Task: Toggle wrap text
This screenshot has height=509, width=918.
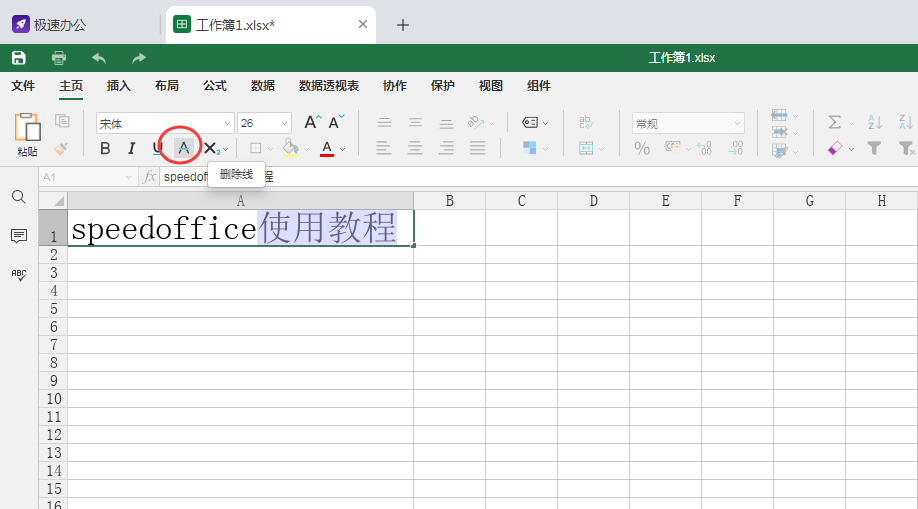Action: point(585,122)
